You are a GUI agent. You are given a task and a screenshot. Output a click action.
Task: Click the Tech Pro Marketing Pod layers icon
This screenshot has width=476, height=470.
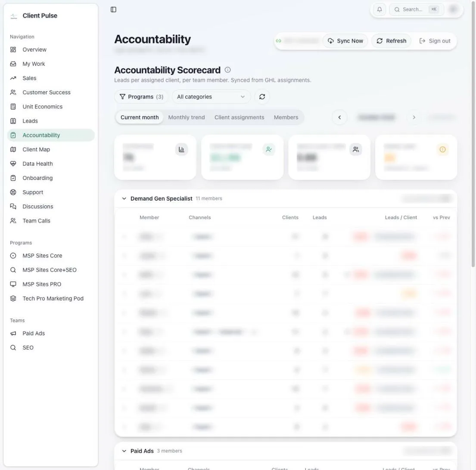tap(13, 298)
